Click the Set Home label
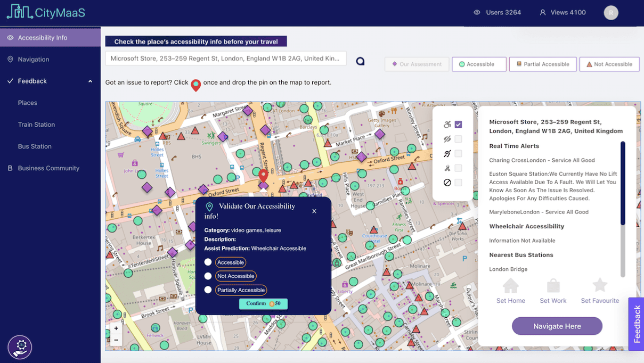Screen dimensions: 644x363 pos(511,301)
